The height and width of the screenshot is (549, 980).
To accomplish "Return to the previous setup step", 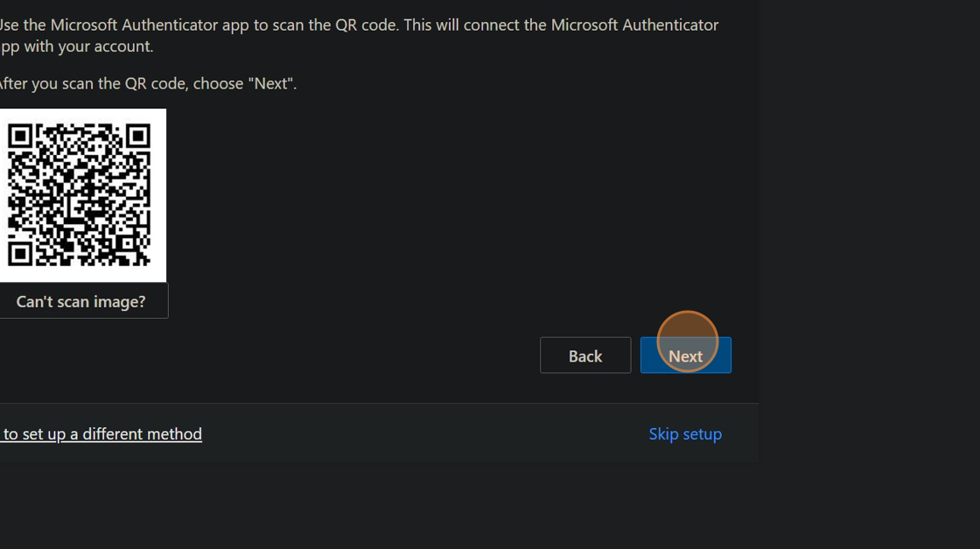I will click(x=584, y=355).
